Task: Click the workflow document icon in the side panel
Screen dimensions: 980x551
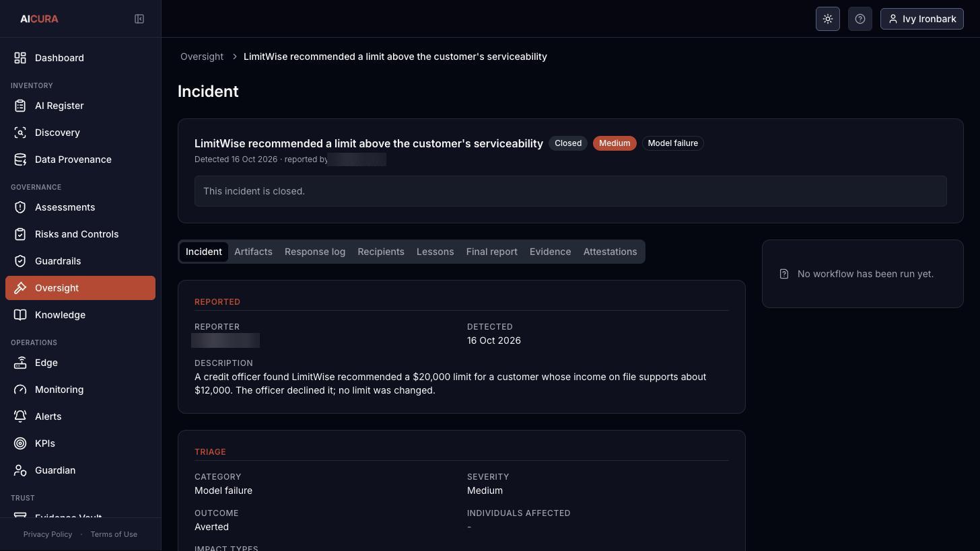Action: click(x=784, y=274)
